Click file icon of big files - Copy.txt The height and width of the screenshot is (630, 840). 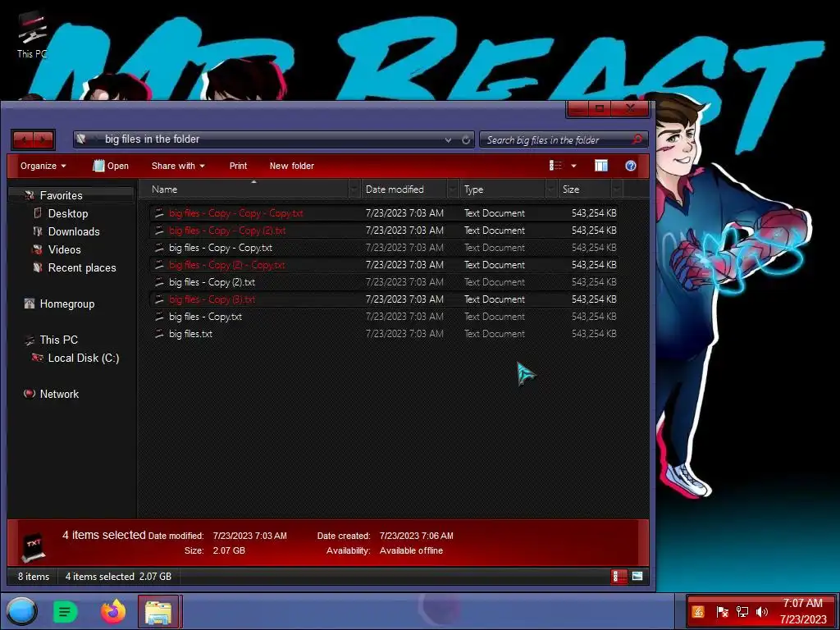coord(159,317)
